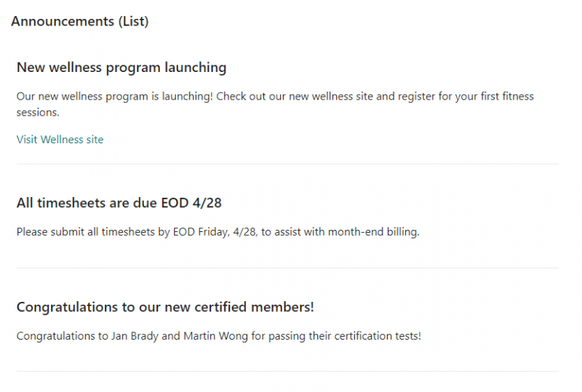Click the divider below Visit Wellness site

tap(287, 164)
